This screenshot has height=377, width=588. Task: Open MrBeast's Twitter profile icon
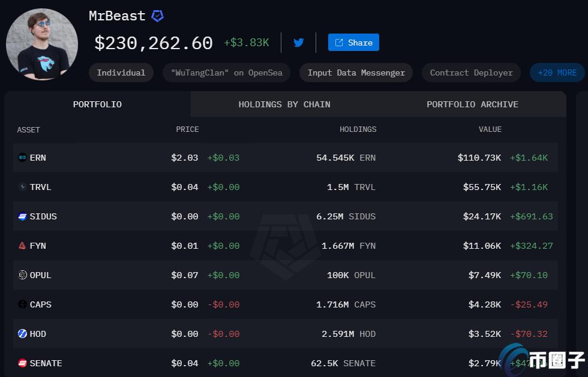tap(298, 43)
